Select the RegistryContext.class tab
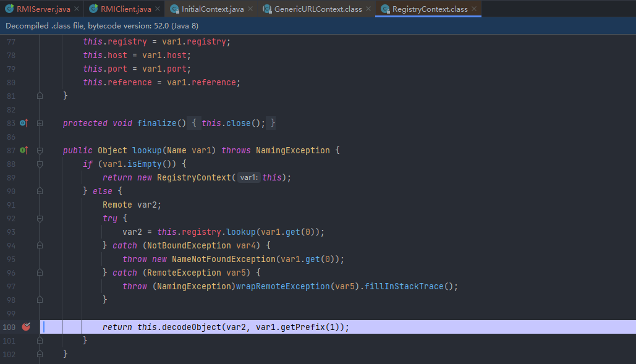This screenshot has width=636, height=364. click(x=430, y=9)
